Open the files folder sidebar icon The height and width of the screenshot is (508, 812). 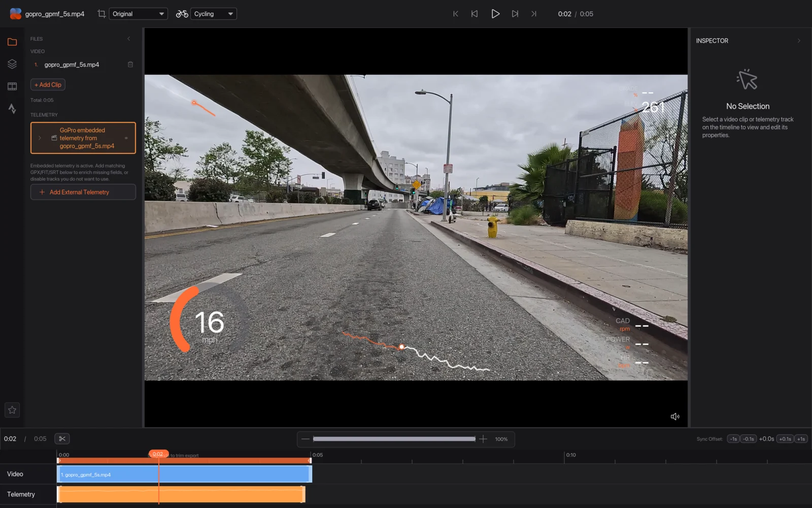point(12,42)
